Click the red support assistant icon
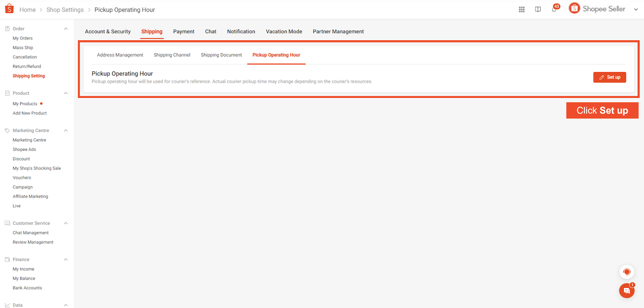Viewport: 644px width, 308px height. point(627,272)
